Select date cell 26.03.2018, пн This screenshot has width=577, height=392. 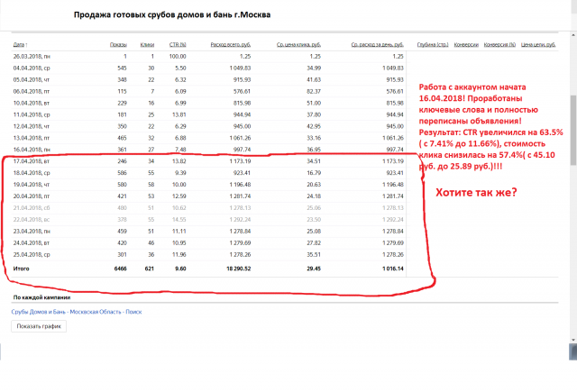tap(32, 56)
